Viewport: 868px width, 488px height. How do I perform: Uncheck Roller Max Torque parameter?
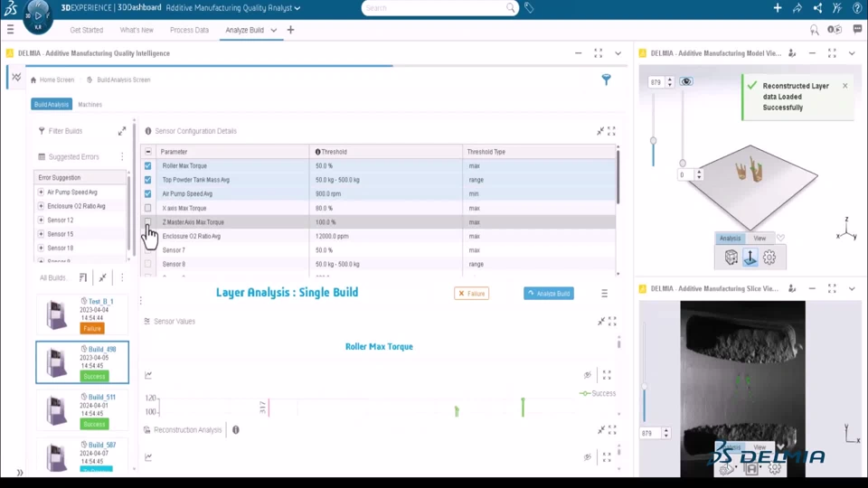(x=147, y=165)
